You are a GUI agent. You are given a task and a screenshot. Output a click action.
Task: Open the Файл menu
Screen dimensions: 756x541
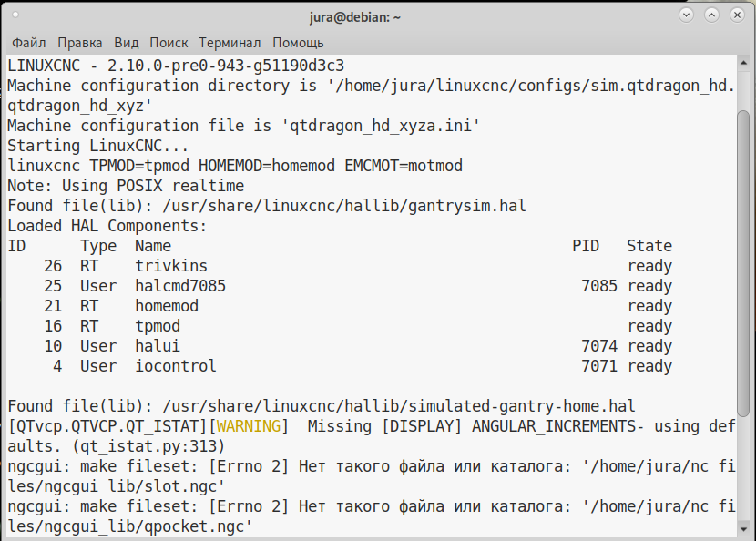[x=29, y=43]
